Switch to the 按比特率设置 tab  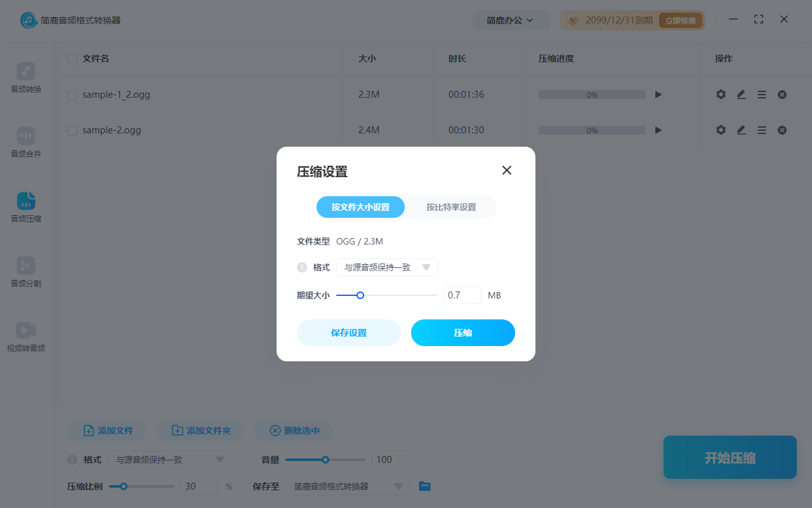click(450, 207)
